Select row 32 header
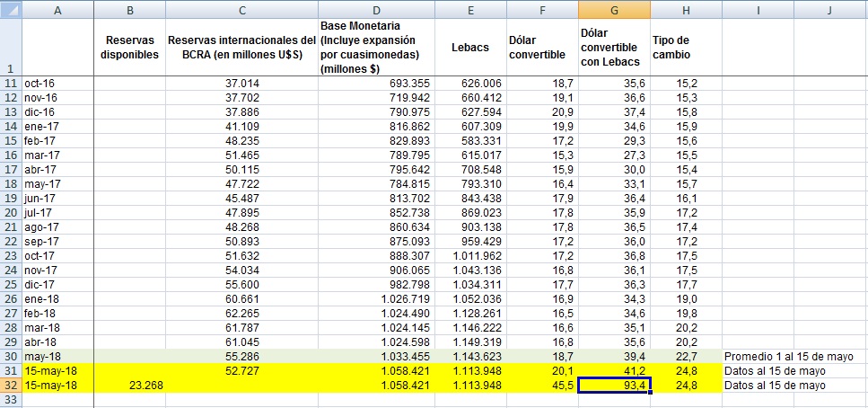The width and height of the screenshot is (868, 408). pos(10,386)
